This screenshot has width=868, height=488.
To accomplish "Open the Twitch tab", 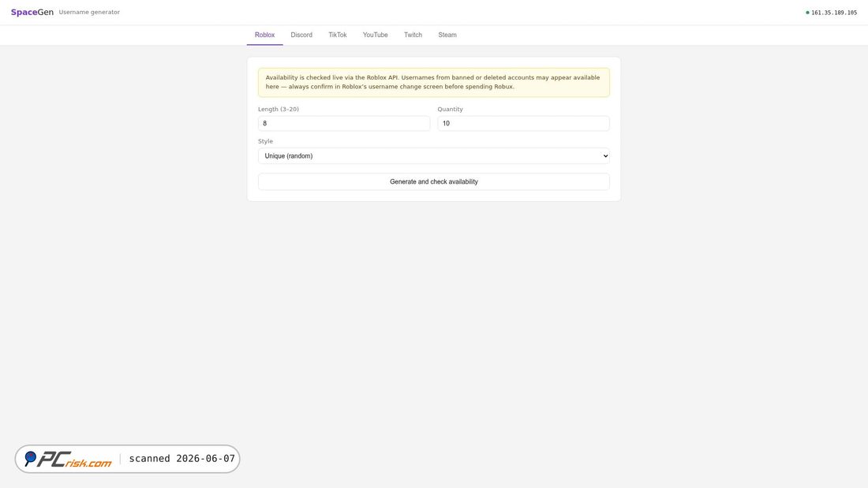I will (x=413, y=35).
